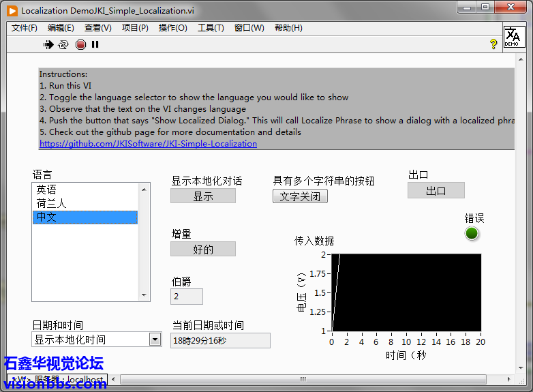Image resolution: width=533 pixels, height=392 pixels.
Task: Click the Run arrow in the toolbar
Action: 48,44
